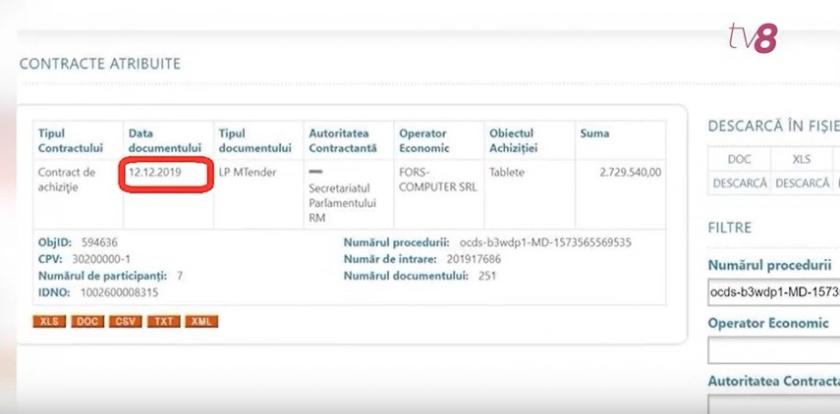840x414 pixels.
Task: Download the TXT export file
Action: click(164, 321)
